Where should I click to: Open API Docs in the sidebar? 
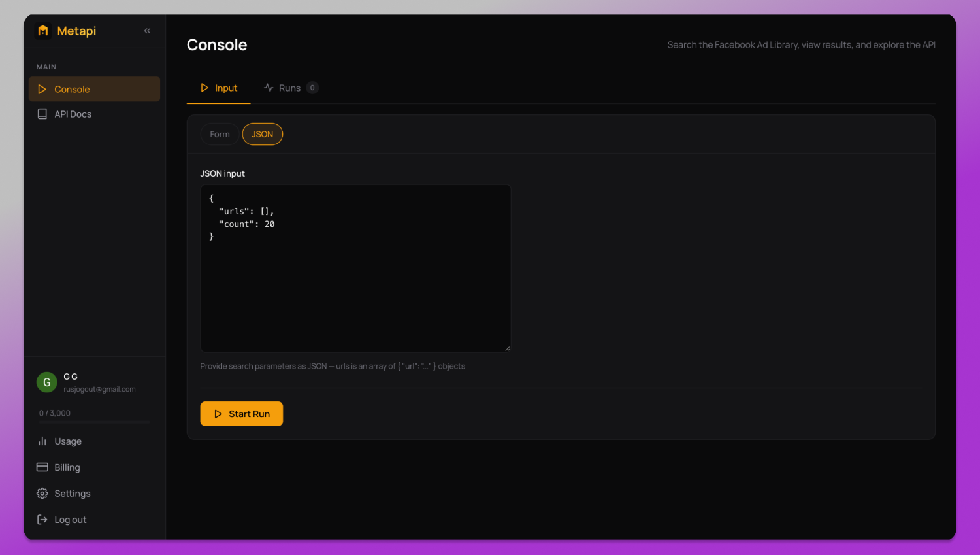pos(94,114)
